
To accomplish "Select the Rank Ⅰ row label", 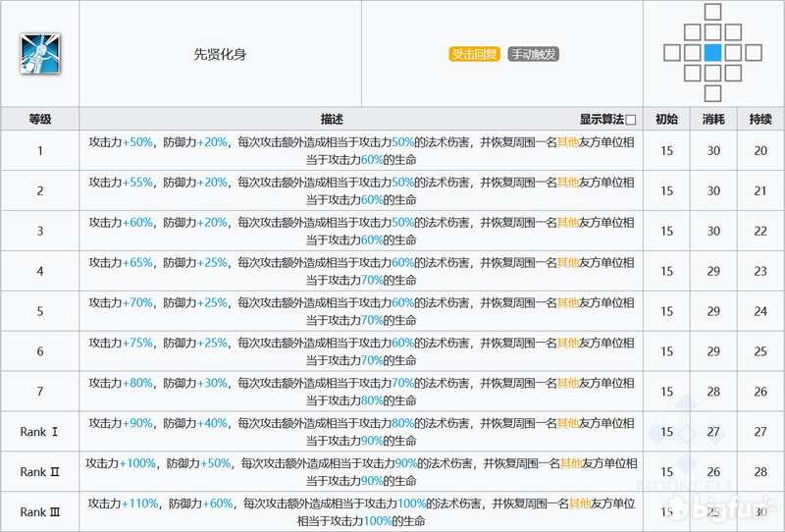I will pos(39,431).
